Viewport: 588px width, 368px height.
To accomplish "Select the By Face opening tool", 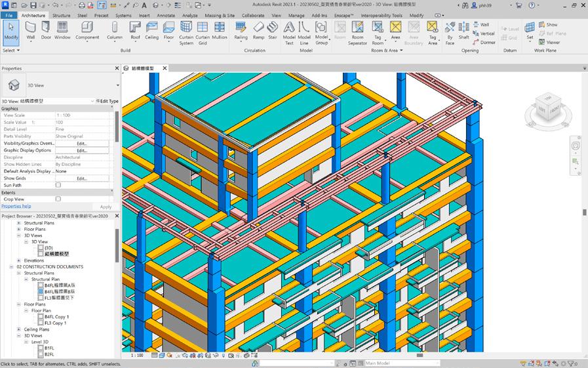I will click(450, 33).
